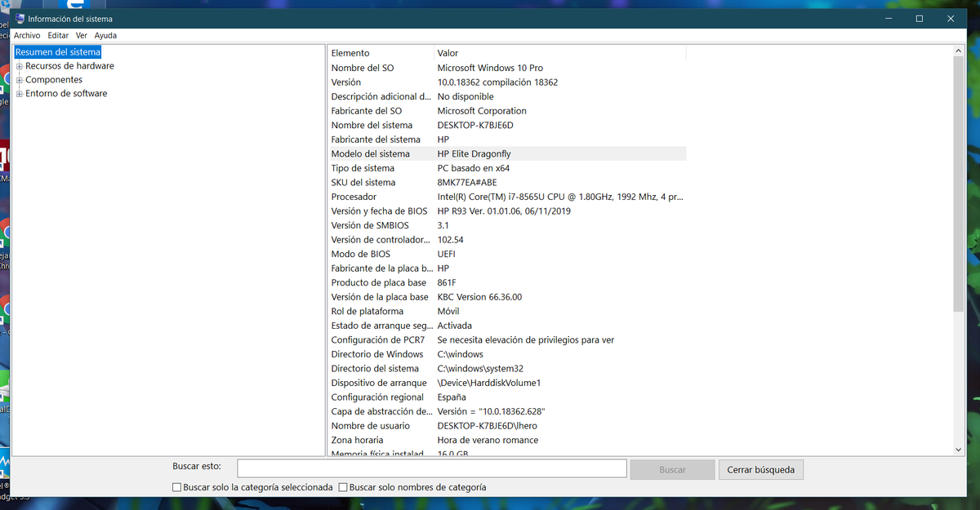This screenshot has height=510, width=980.
Task: Click the scrollbar up arrow
Action: pyautogui.click(x=957, y=49)
